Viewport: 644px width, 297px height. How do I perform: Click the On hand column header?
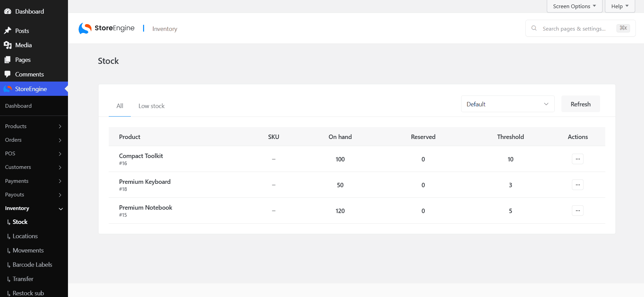click(340, 137)
